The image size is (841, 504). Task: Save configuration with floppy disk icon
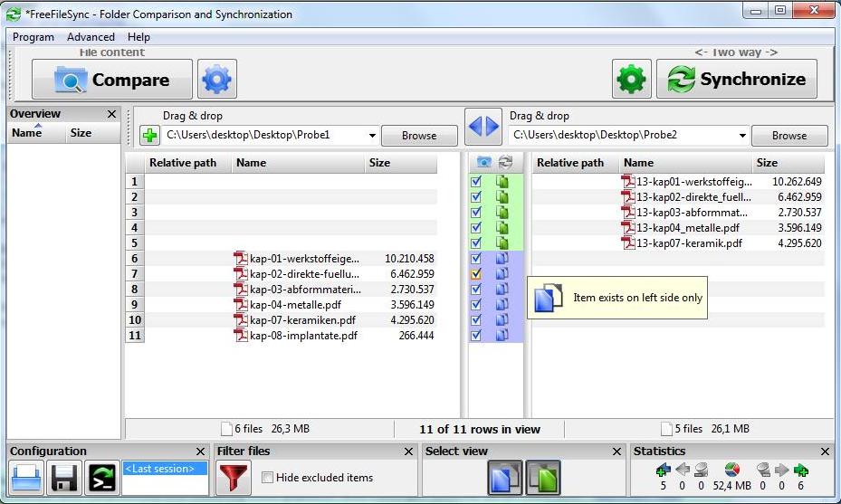(x=64, y=478)
